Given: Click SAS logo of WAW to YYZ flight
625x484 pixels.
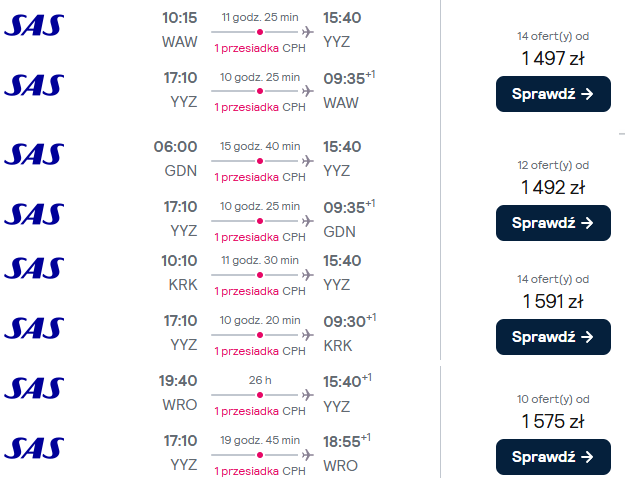Looking at the screenshot, I should [x=34, y=26].
